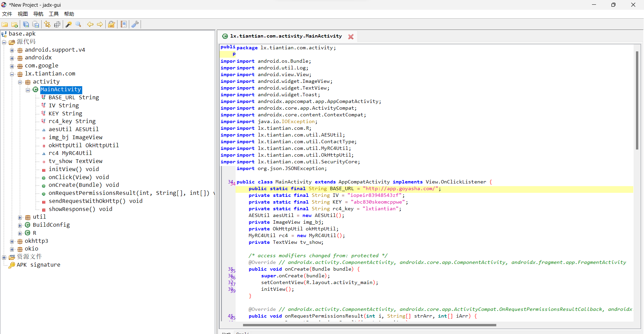
Task: Click the APK signature key icon
Action: pos(12,265)
